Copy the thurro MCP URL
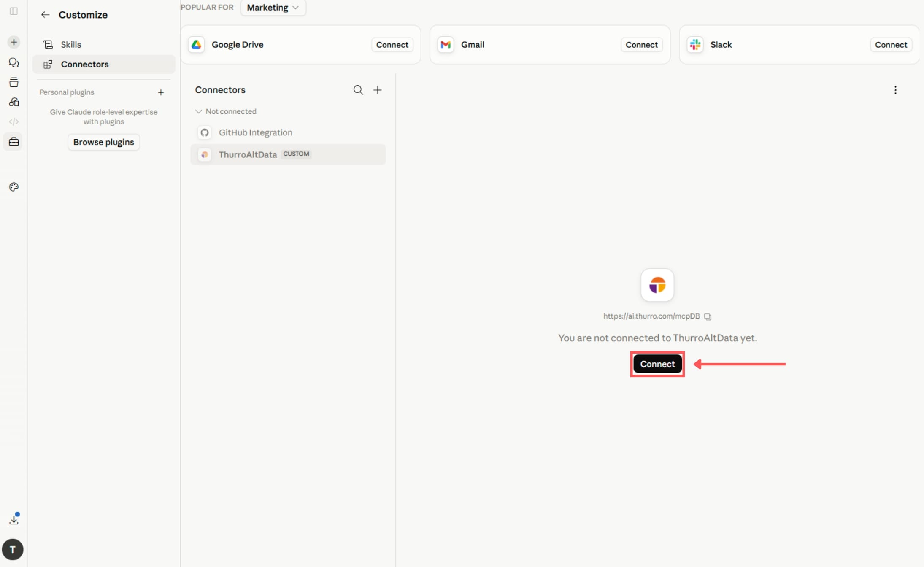The image size is (924, 567). 708,316
